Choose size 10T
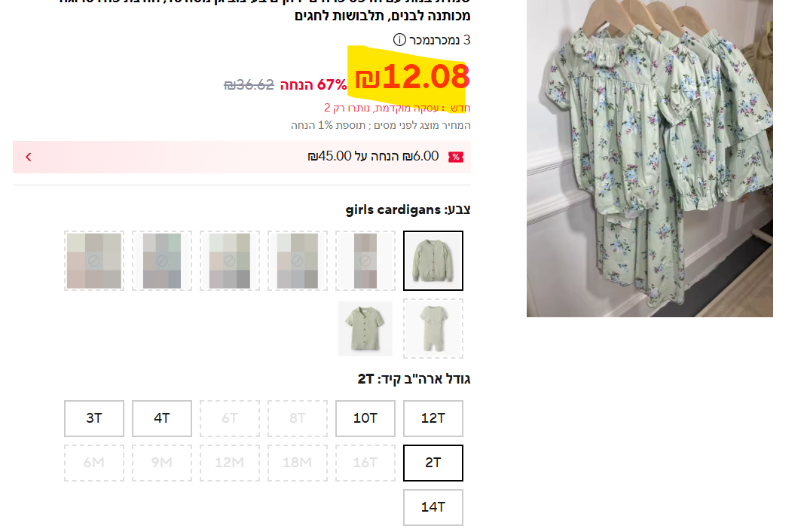 [365, 419]
